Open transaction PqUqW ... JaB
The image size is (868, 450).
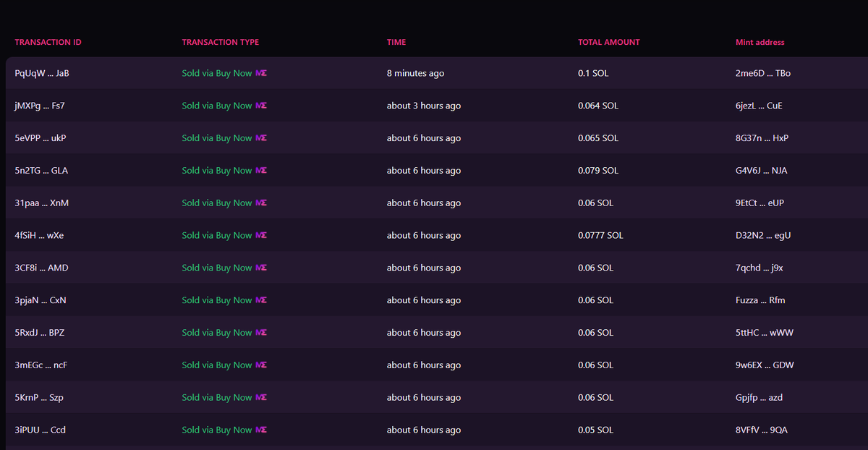[x=42, y=74]
